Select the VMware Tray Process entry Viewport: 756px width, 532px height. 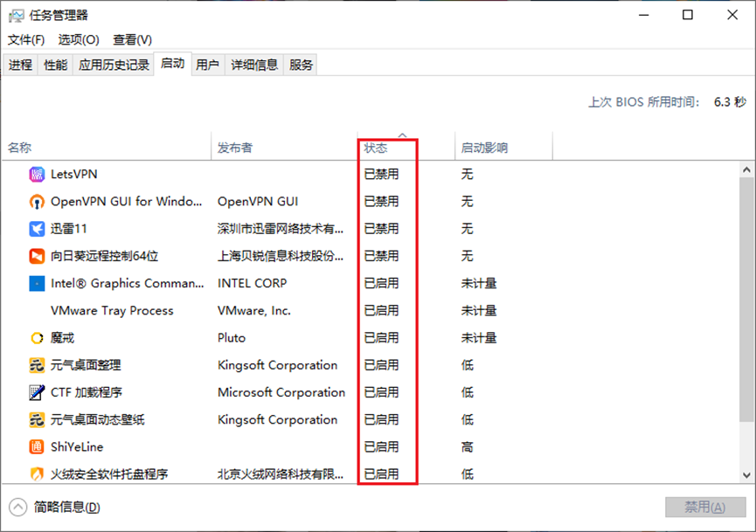[x=112, y=311]
